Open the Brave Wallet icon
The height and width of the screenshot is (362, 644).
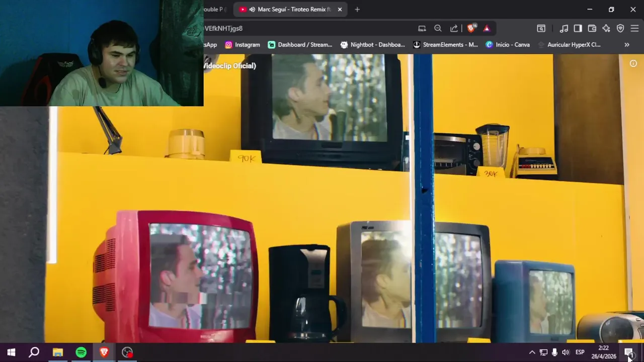[x=592, y=29]
